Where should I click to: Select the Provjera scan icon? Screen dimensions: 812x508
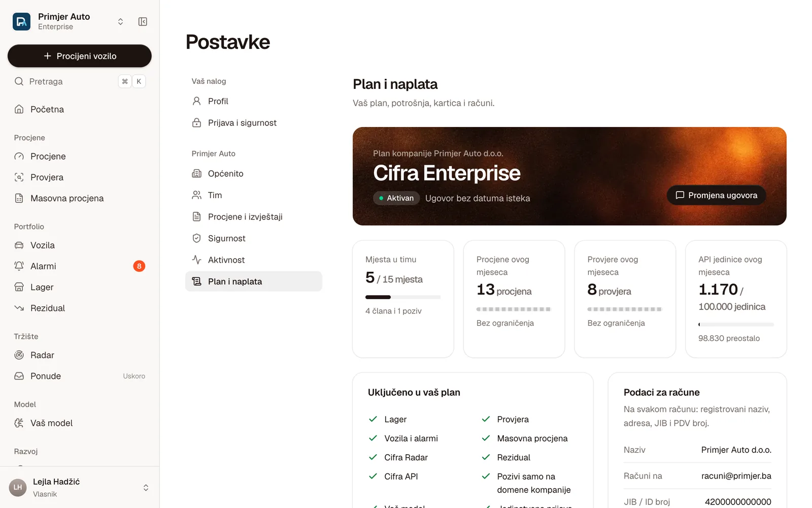pos(19,177)
